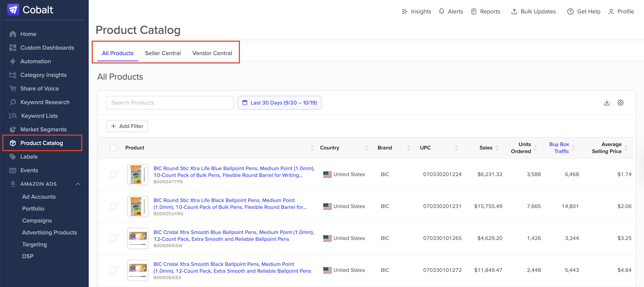Click the Category Insights icon
The width and height of the screenshot is (644, 287).
[13, 75]
